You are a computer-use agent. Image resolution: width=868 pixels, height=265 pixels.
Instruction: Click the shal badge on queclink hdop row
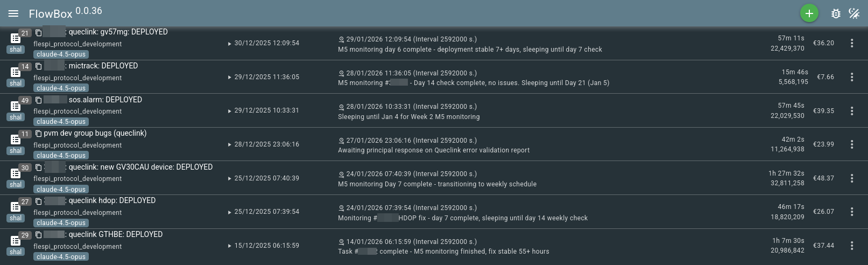click(16, 218)
